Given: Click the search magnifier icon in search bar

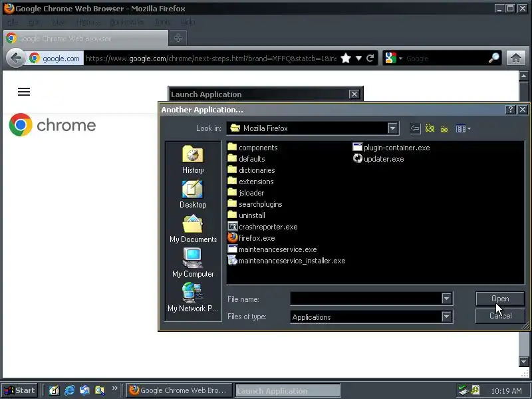Looking at the screenshot, I should point(493,58).
